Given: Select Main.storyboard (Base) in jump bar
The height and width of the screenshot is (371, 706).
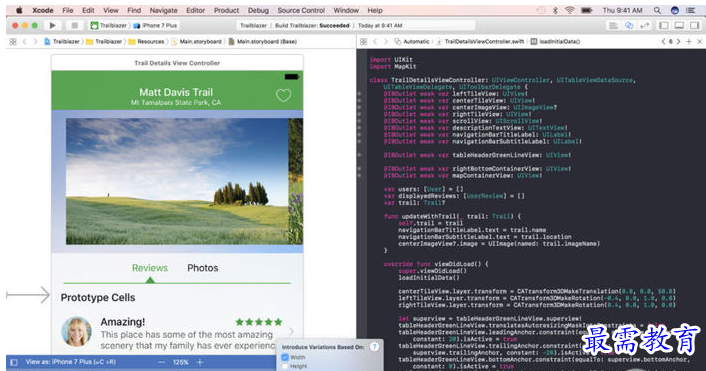Looking at the screenshot, I should coord(262,41).
